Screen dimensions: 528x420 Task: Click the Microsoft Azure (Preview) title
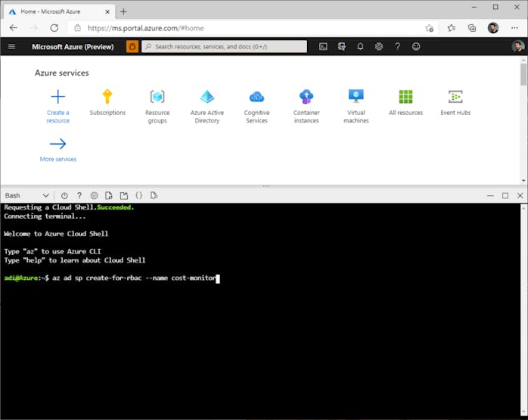point(73,47)
